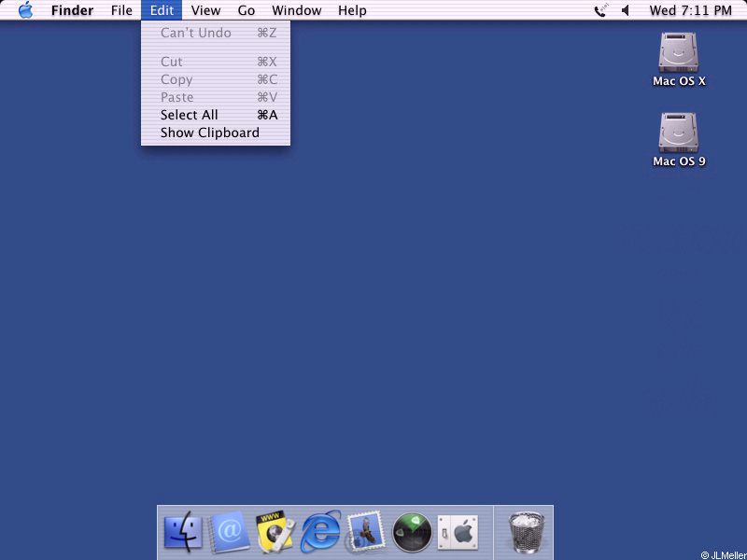This screenshot has height=560, width=747.
Task: Click the greyed-out Paste entry
Action: pos(216,97)
